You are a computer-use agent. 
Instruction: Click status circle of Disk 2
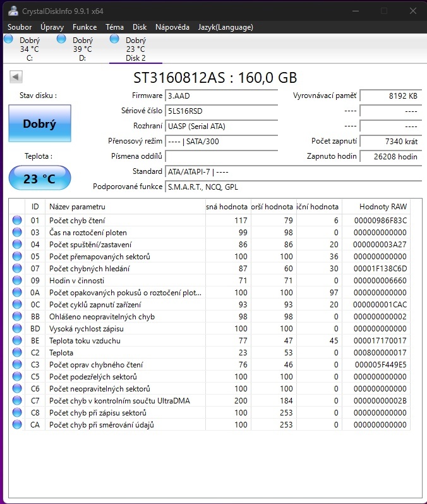click(x=114, y=39)
